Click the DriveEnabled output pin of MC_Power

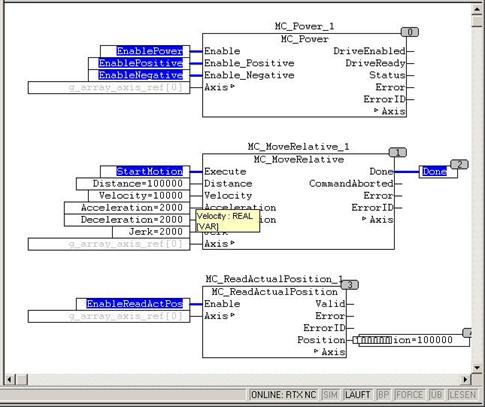[x=370, y=51]
